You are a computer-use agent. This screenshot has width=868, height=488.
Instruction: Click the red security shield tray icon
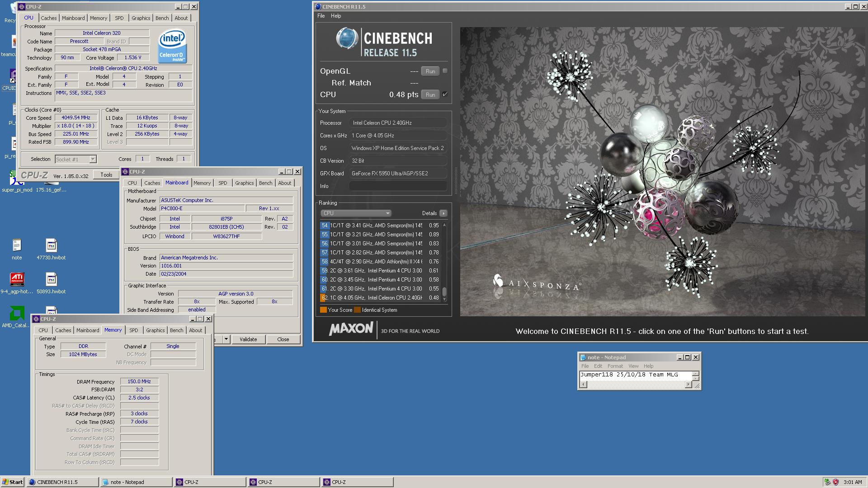pyautogui.click(x=835, y=482)
